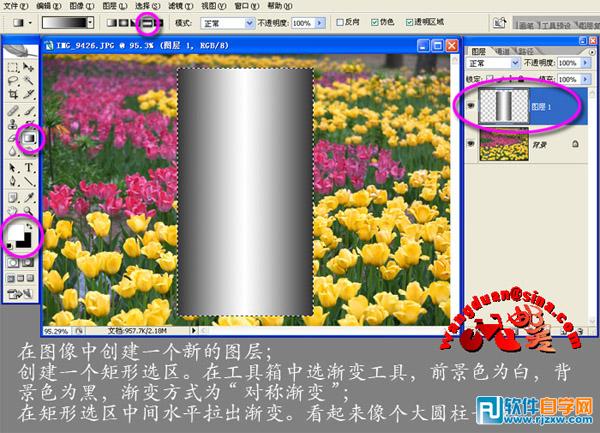Open the 选择 (Select) menu
This screenshot has height=433, width=600.
(x=148, y=6)
